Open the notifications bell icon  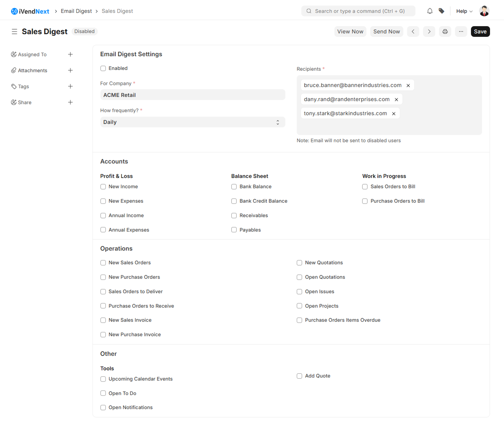pyautogui.click(x=430, y=11)
